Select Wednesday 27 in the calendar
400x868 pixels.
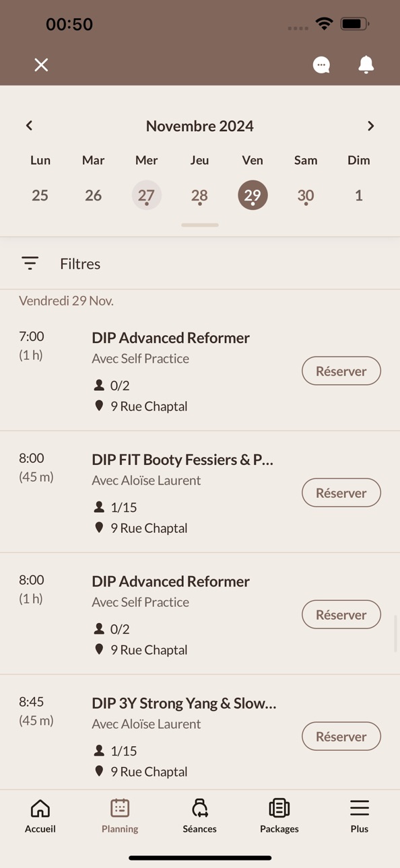pyautogui.click(x=146, y=195)
